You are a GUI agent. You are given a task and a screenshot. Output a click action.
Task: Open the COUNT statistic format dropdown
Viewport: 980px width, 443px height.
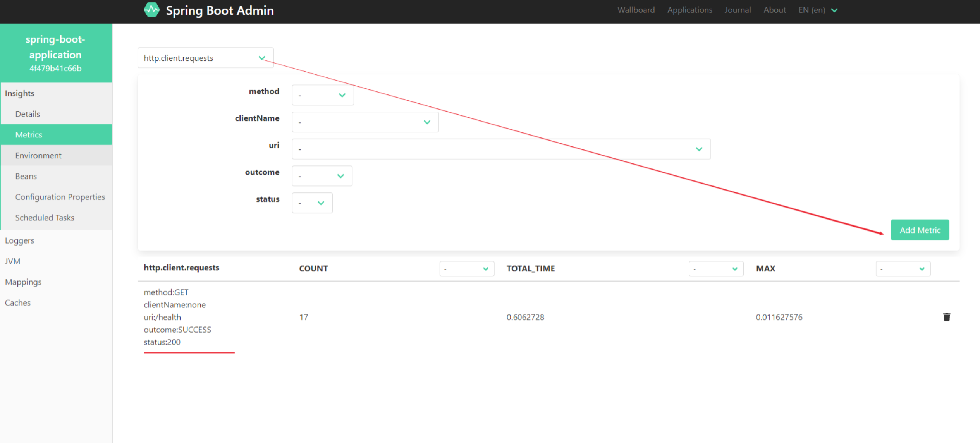[467, 269]
